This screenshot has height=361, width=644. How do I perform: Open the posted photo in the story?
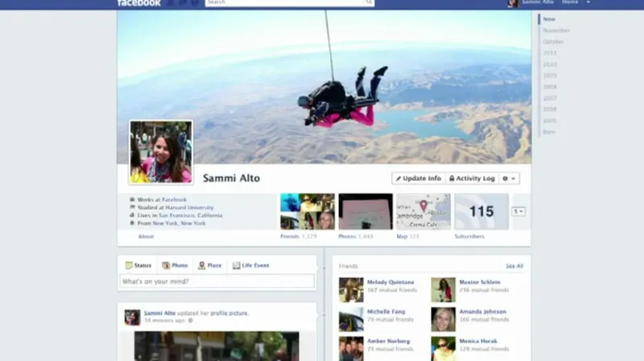[x=217, y=347]
